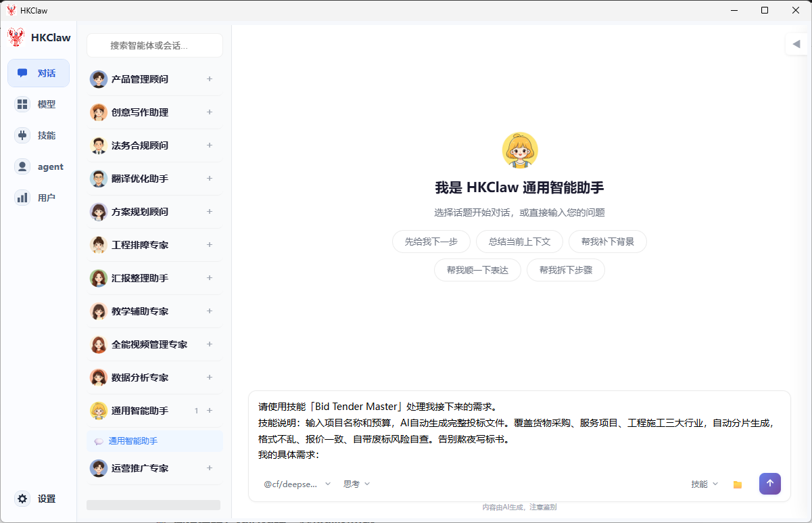Image resolution: width=812 pixels, height=523 pixels.
Task: Click the 法务合规顾问 avatar
Action: pyautogui.click(x=99, y=145)
